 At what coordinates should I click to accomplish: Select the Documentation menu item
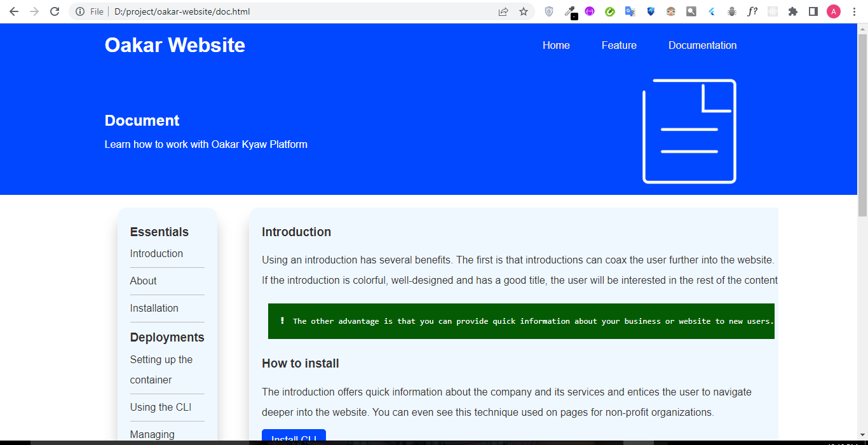pyautogui.click(x=702, y=45)
